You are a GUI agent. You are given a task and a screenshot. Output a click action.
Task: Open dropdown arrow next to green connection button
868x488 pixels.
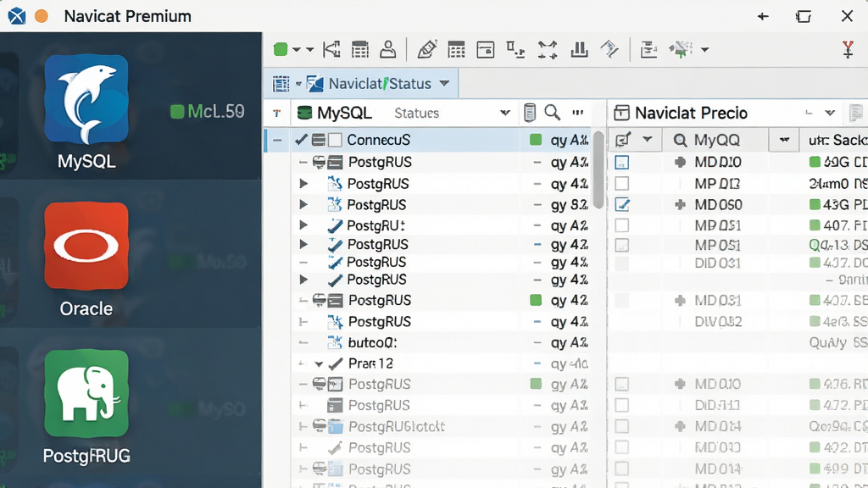tap(297, 50)
